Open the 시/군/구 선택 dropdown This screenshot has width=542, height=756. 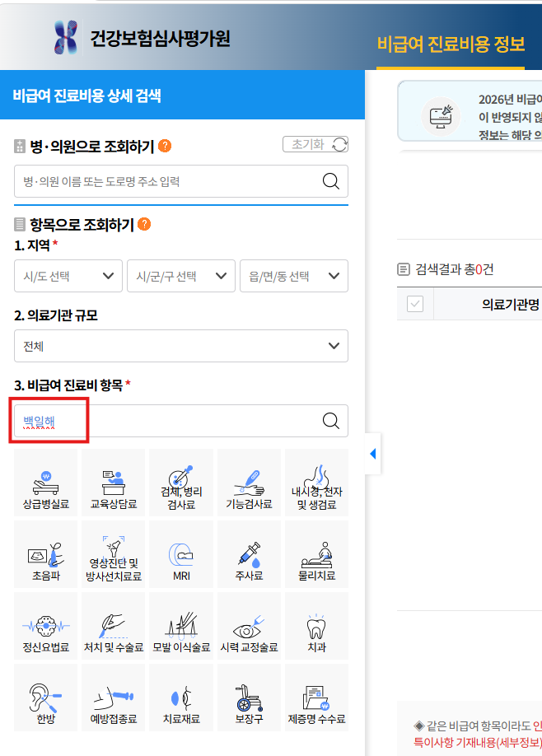181,276
